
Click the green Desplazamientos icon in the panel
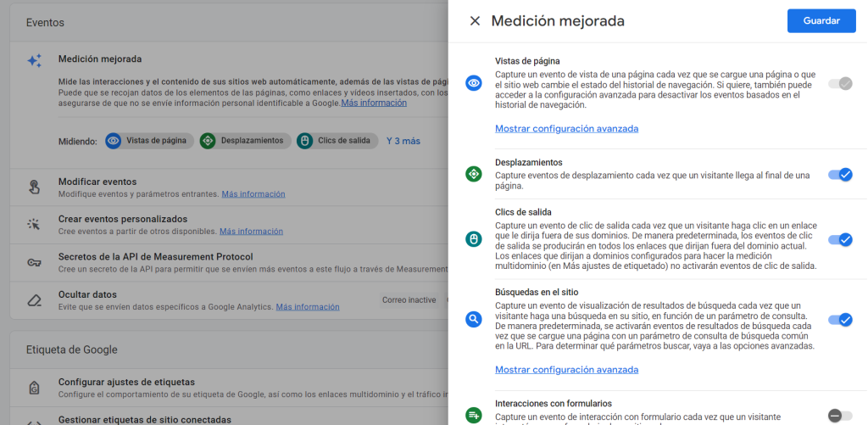pyautogui.click(x=474, y=174)
